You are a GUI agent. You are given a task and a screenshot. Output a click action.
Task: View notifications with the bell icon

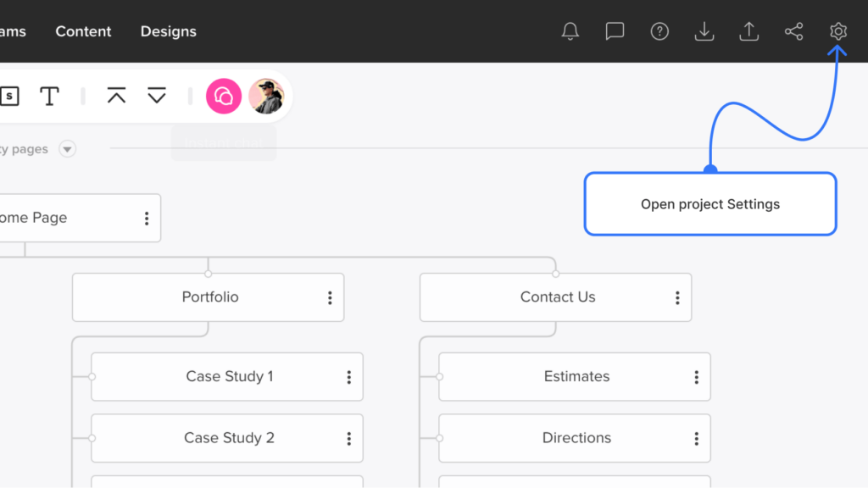click(570, 31)
